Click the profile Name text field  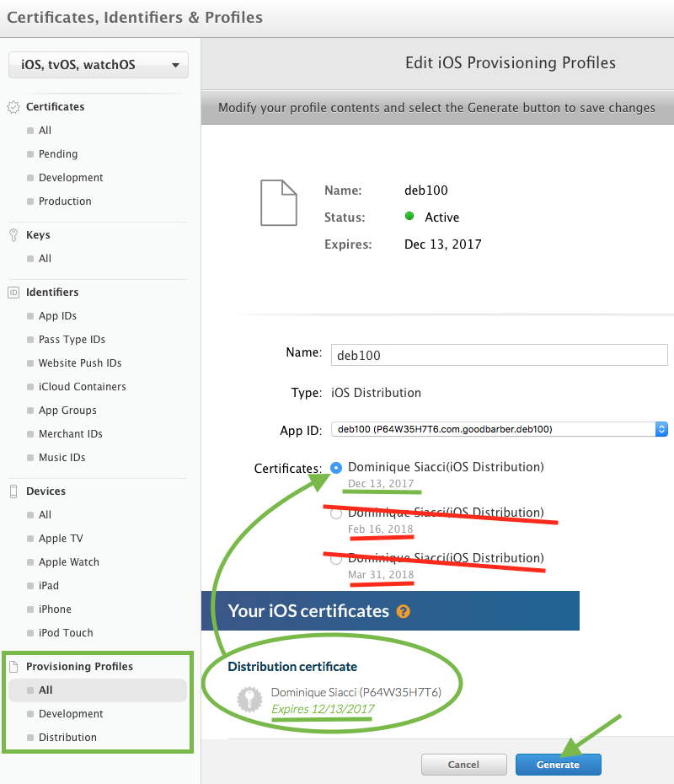point(499,355)
